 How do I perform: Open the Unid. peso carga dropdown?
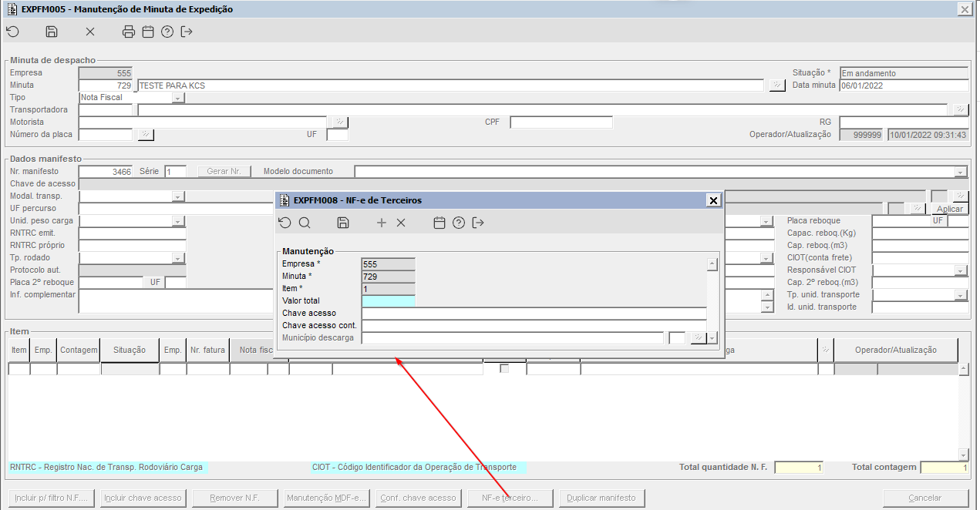pyautogui.click(x=178, y=221)
